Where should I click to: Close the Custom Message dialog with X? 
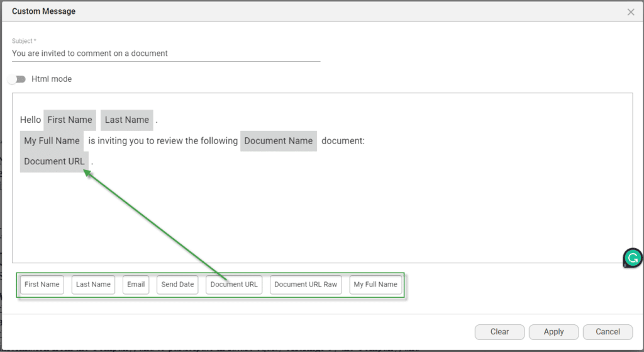click(x=631, y=12)
